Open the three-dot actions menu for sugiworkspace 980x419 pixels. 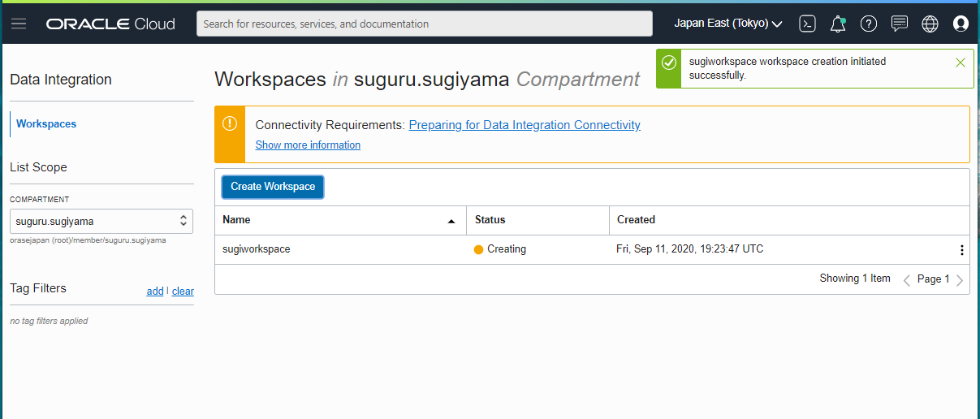pos(962,250)
